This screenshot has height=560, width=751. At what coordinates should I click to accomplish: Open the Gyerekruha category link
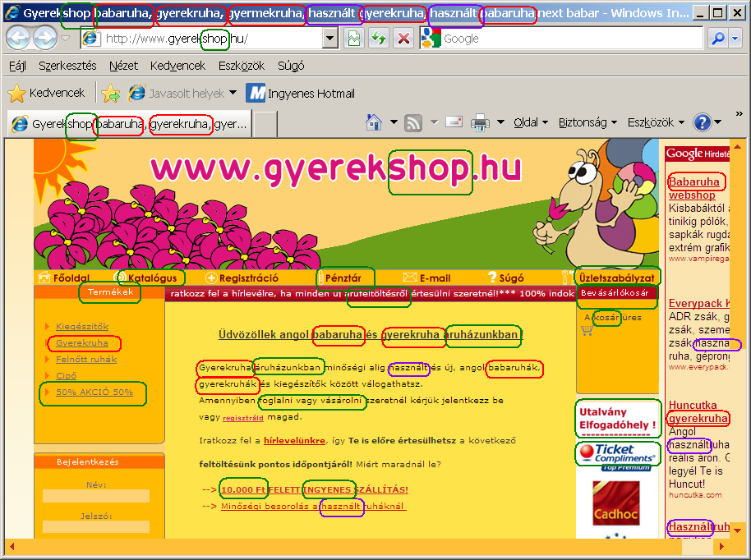[x=82, y=342]
